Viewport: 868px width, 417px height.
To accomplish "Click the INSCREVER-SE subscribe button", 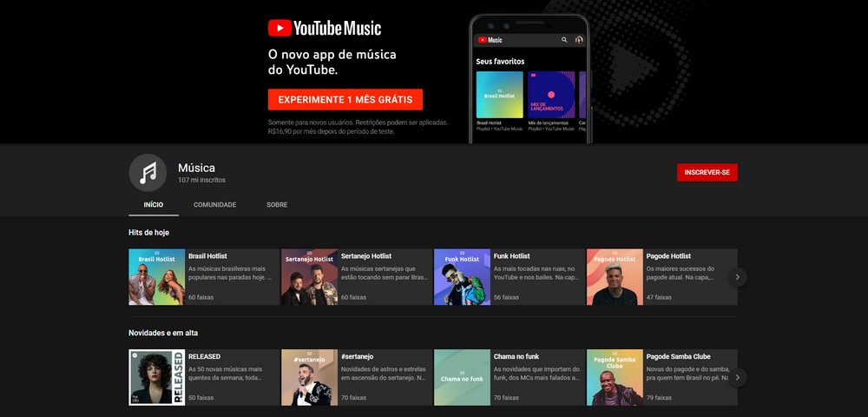I will (x=707, y=172).
